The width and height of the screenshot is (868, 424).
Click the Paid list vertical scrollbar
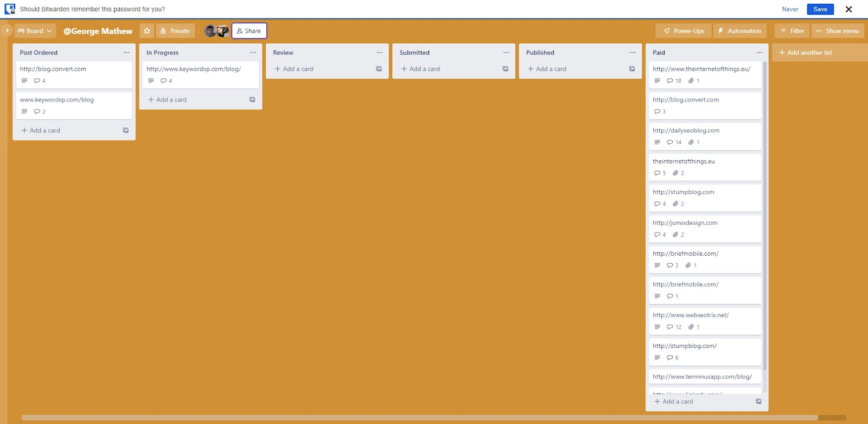(x=765, y=217)
